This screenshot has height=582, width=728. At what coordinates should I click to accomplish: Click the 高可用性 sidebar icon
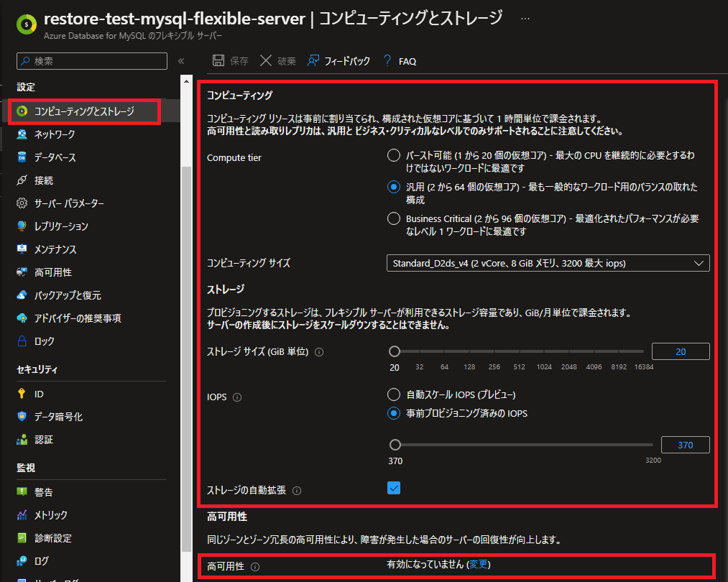click(22, 272)
